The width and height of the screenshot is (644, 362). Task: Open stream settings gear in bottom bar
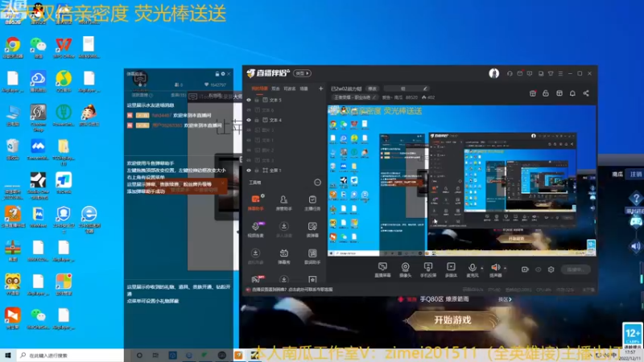551,269
